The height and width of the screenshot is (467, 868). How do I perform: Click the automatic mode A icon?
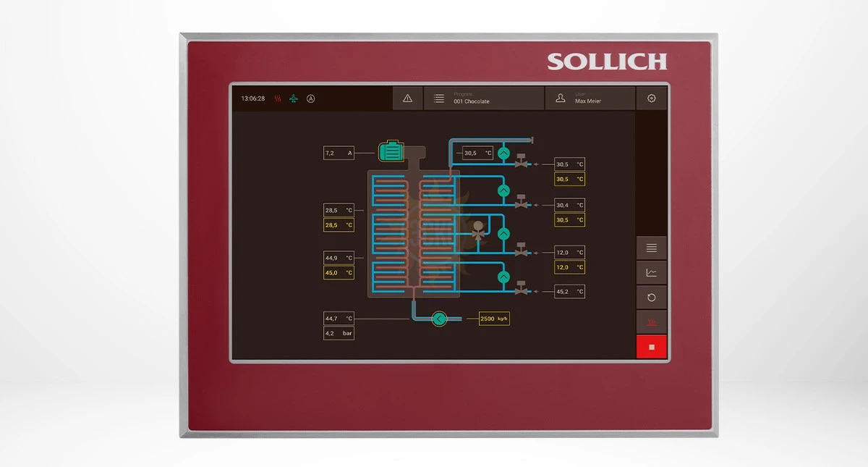point(311,98)
